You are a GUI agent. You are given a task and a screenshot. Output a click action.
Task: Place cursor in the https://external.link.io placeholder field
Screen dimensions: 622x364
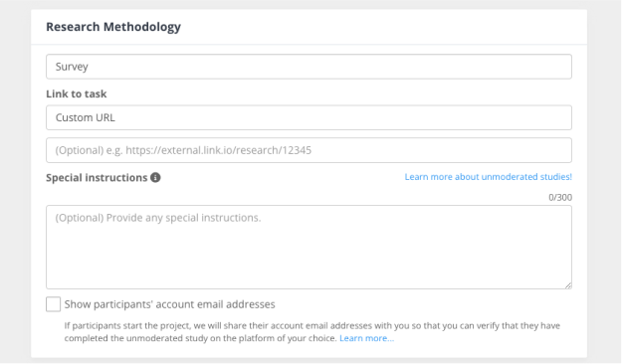pos(309,150)
